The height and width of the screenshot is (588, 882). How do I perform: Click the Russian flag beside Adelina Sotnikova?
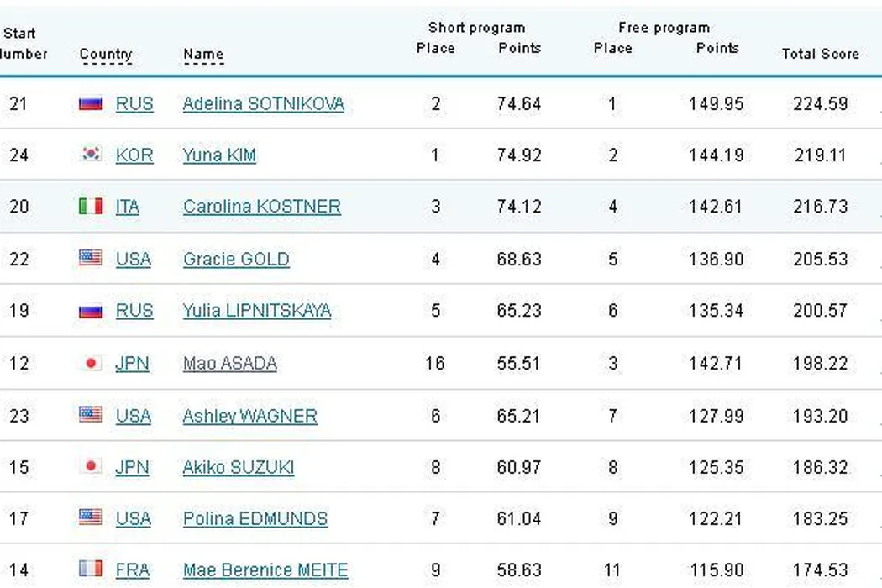click(91, 104)
